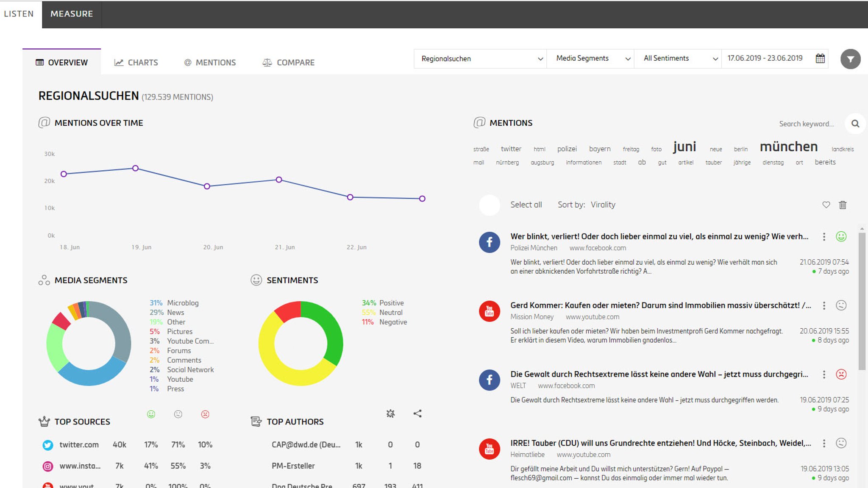Image resolution: width=868 pixels, height=488 pixels.
Task: Click positive smiley on Polizei München mention
Action: click(841, 236)
